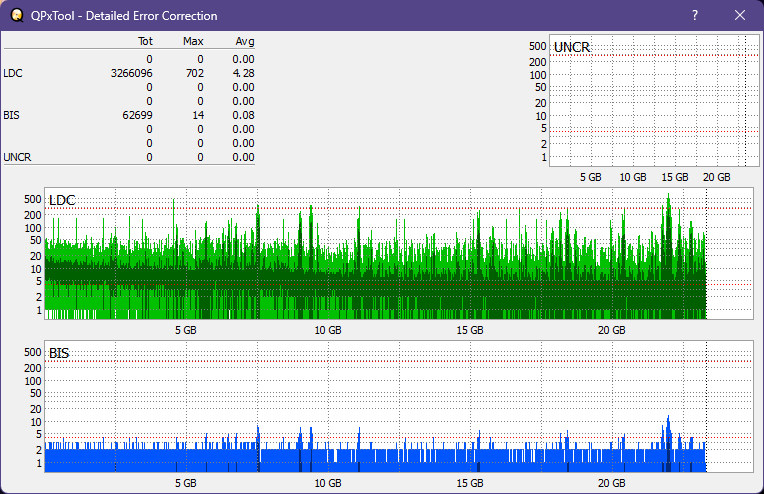The image size is (764, 494).
Task: Click the 15 GB label under UNCR graph
Action: click(675, 177)
